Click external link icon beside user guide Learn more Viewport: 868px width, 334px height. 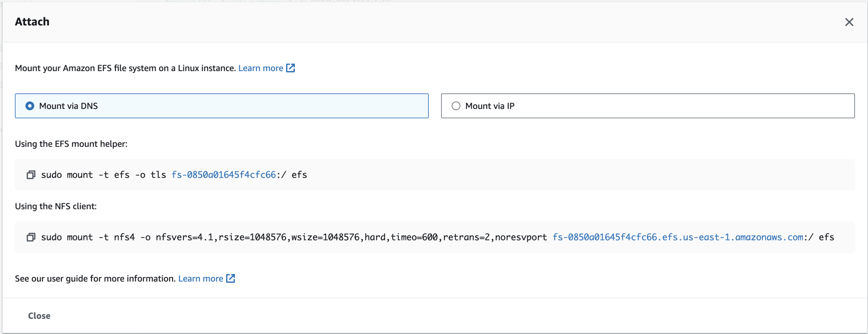click(231, 279)
